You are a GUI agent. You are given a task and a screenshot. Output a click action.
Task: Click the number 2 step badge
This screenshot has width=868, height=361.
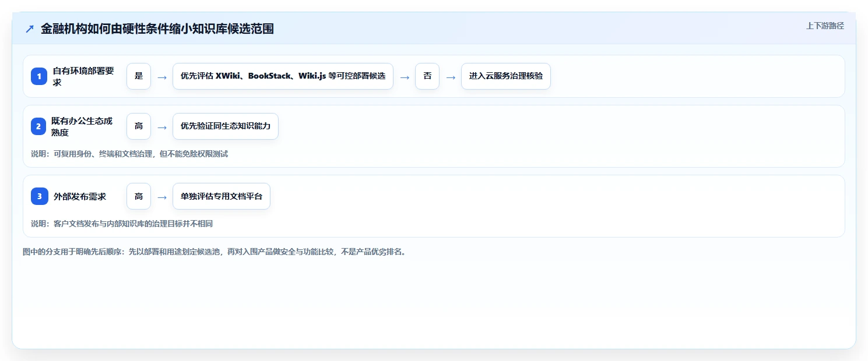tap(39, 126)
